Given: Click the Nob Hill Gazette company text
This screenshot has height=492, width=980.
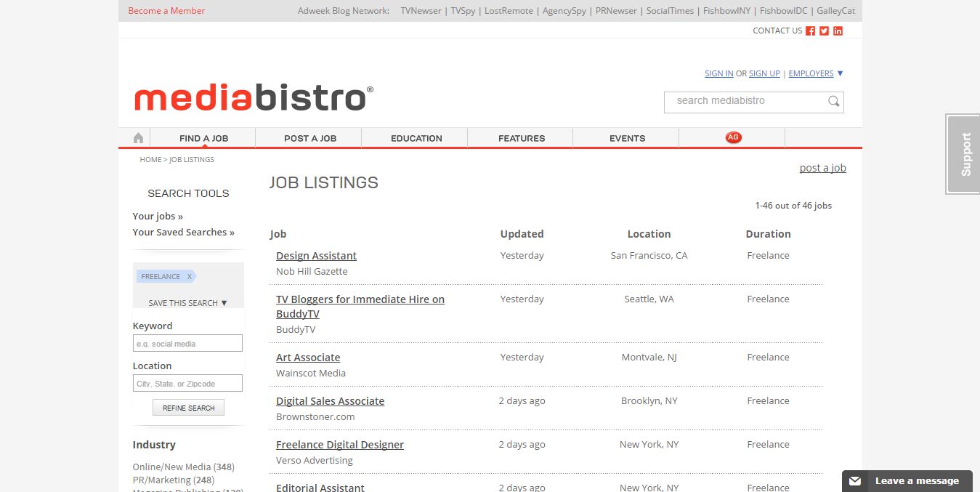Looking at the screenshot, I should (312, 271).
